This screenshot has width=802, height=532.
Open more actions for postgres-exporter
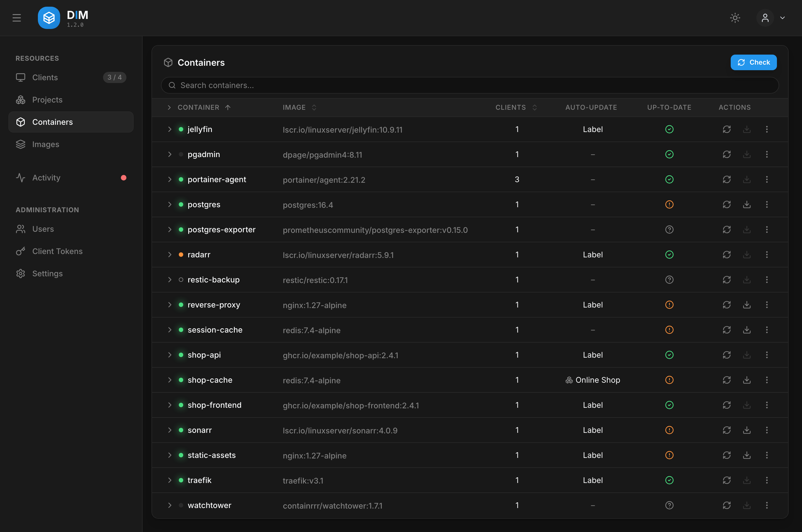coord(767,230)
